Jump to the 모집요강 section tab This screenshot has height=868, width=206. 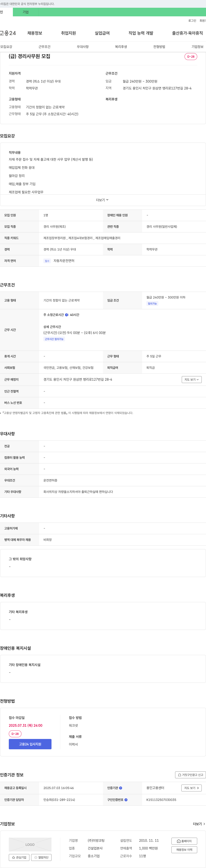tap(6, 47)
